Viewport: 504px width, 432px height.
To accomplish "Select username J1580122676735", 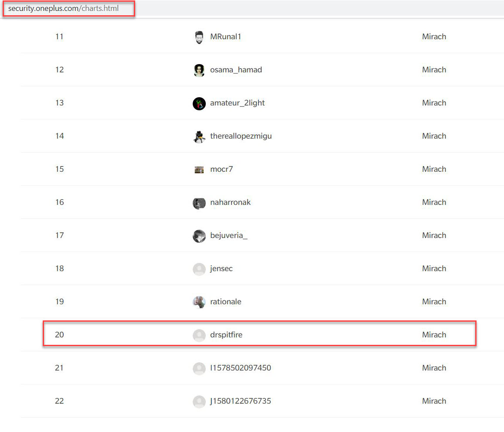I will click(x=240, y=401).
